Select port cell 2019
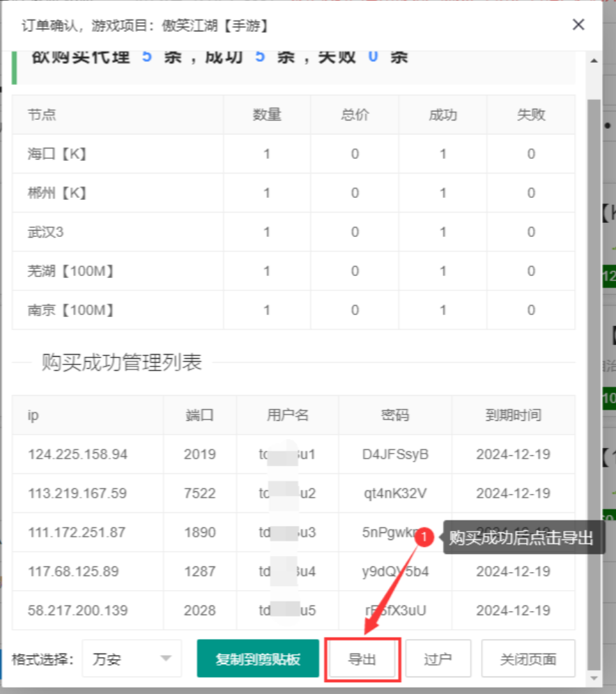 199,454
